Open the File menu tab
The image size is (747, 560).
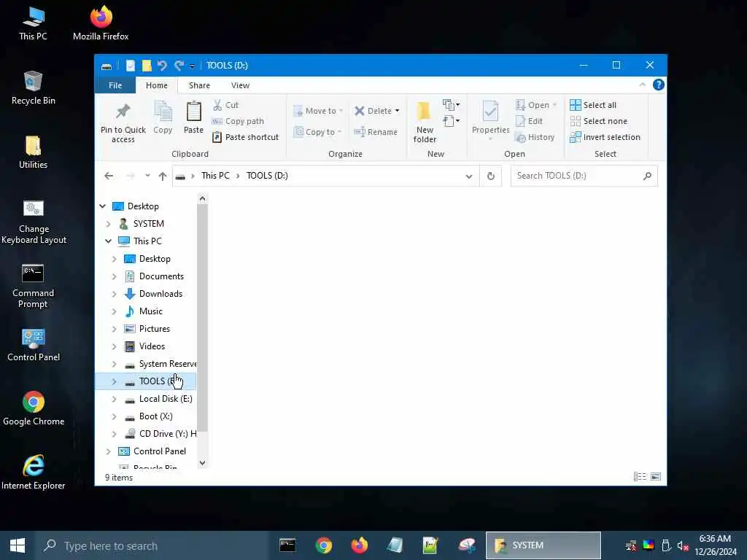115,85
